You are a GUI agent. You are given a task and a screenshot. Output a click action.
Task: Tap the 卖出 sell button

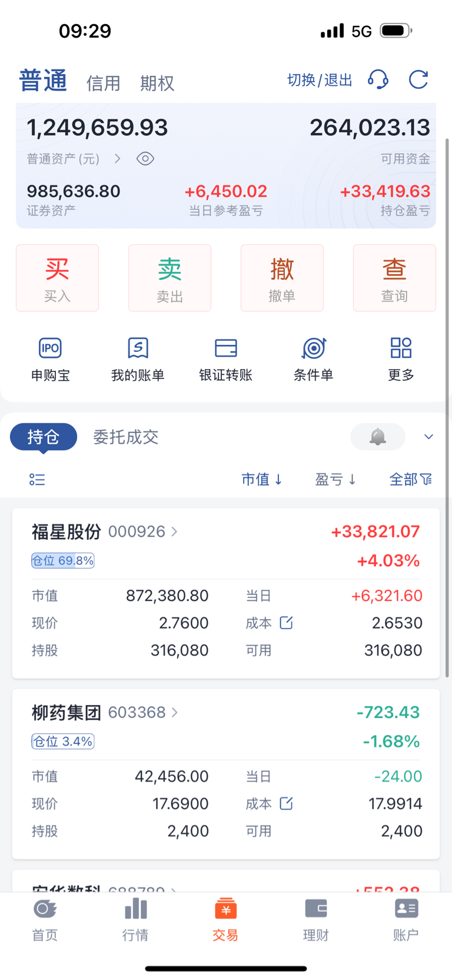point(169,278)
